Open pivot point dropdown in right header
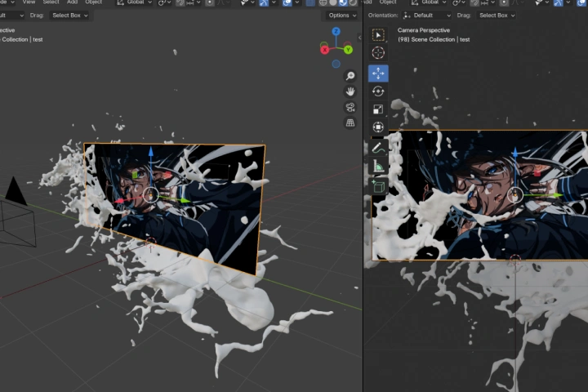Viewport: 588px width, 392px height. point(459,3)
